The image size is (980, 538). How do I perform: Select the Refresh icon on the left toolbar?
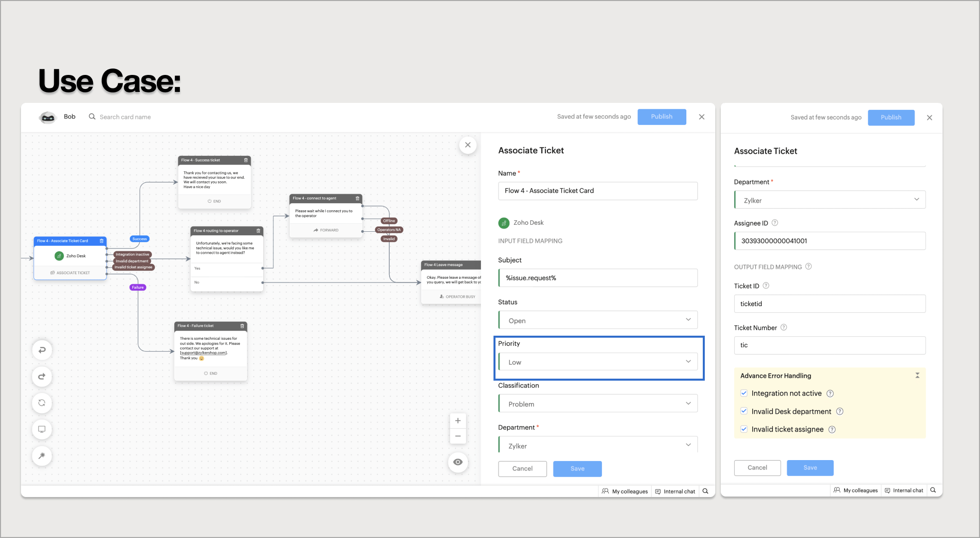pyautogui.click(x=42, y=403)
